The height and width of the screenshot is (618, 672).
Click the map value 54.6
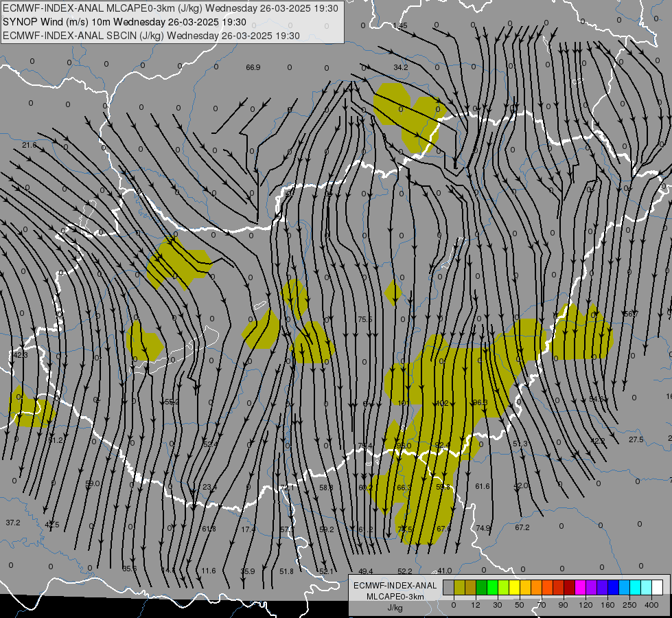pyautogui.click(x=596, y=399)
